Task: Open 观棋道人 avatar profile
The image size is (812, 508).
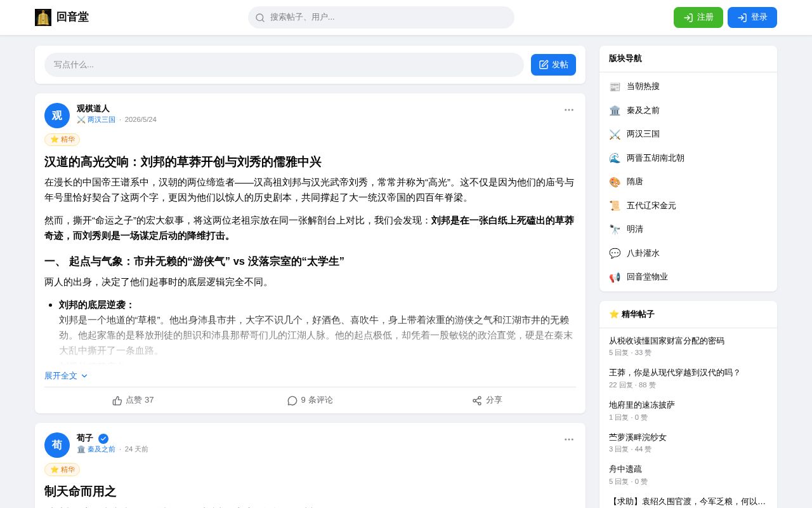Action: click(57, 116)
